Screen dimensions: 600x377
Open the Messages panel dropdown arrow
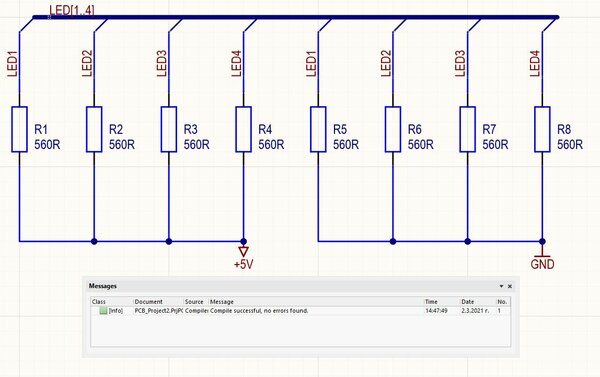tap(501, 286)
